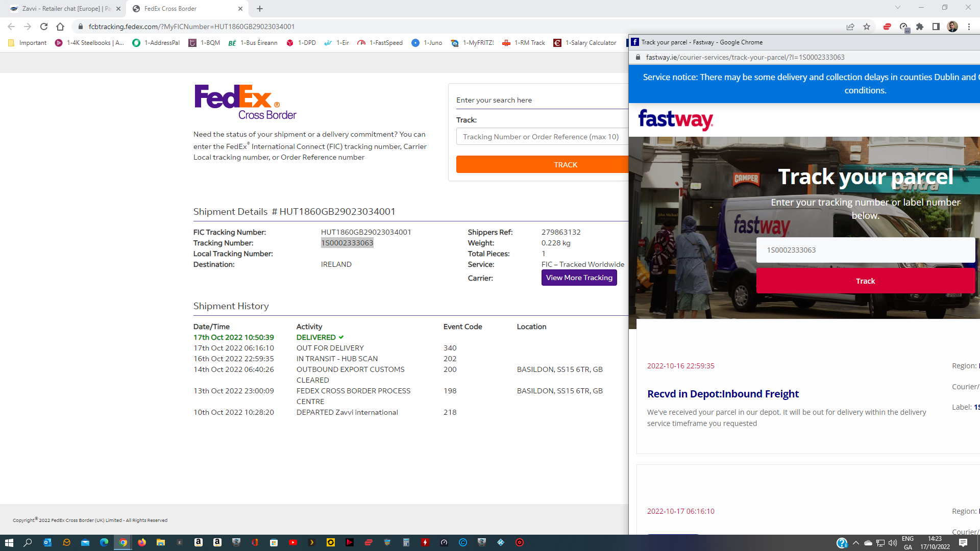Click the Fastway tracking number field
The height and width of the screenshot is (551, 980).
[865, 250]
